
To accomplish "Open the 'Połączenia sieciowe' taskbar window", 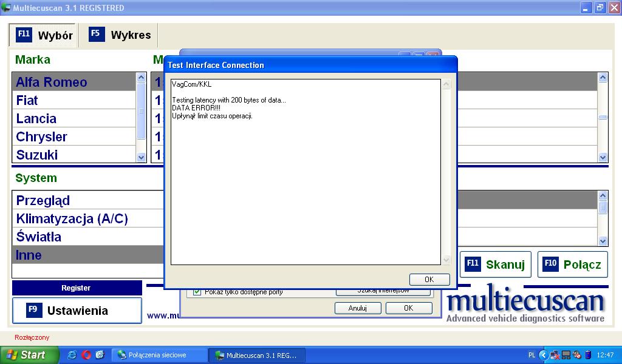I will pyautogui.click(x=159, y=355).
